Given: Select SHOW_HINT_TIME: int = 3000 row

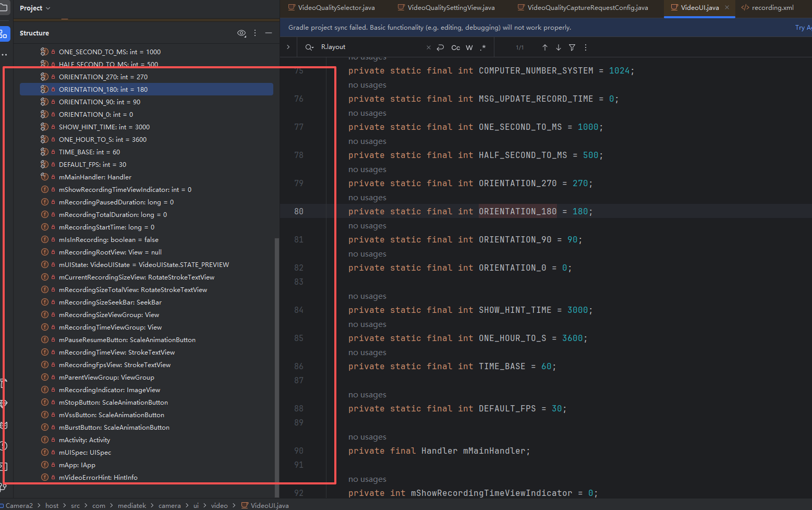Looking at the screenshot, I should click(x=146, y=127).
